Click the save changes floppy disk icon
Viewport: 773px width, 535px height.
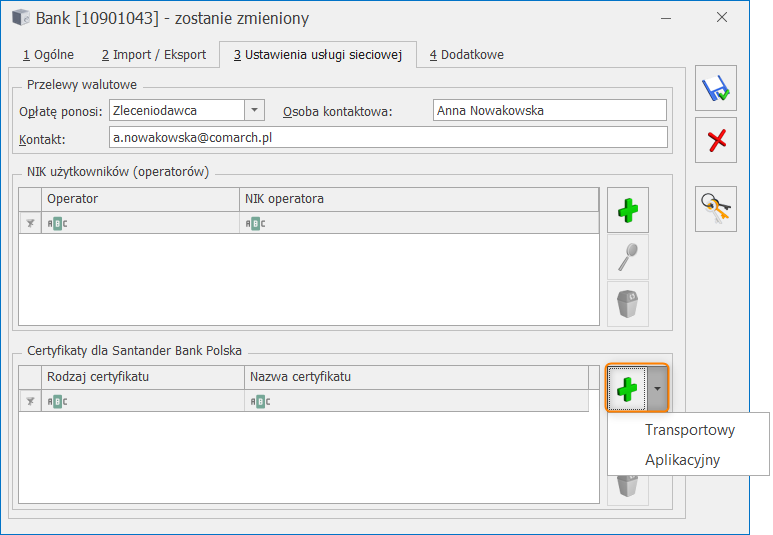716,88
